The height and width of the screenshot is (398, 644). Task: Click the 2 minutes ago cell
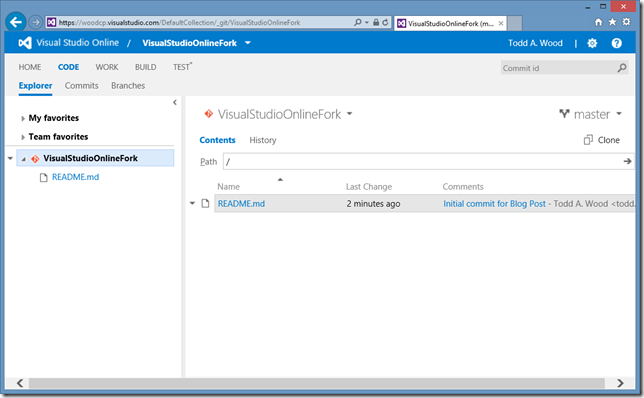coord(373,204)
